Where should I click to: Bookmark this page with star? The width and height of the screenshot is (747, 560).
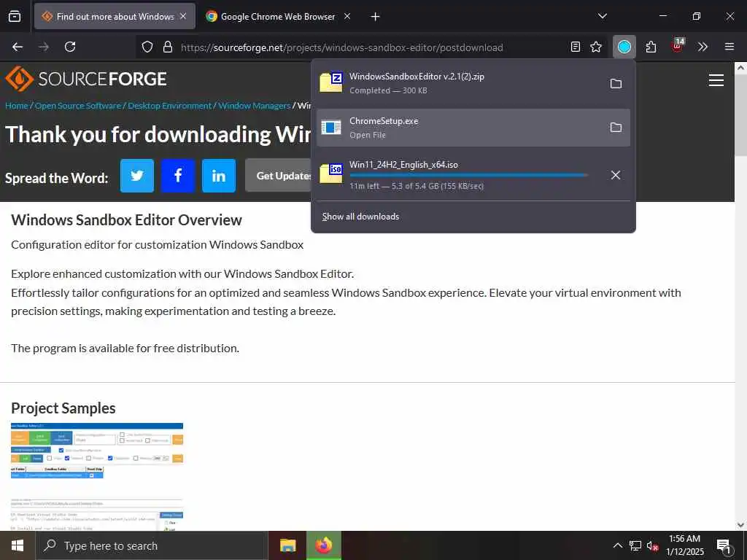[595, 47]
